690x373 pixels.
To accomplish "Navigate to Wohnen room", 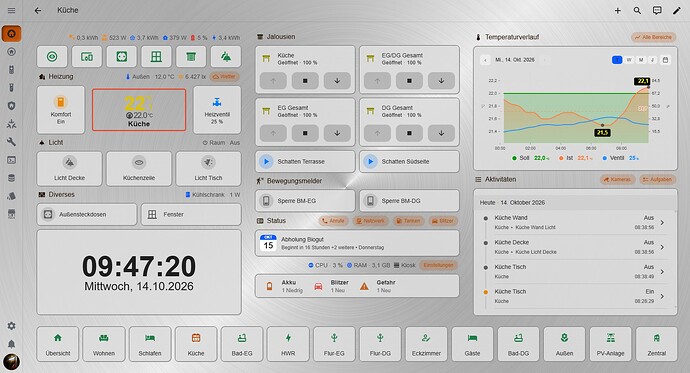I will coord(104,344).
